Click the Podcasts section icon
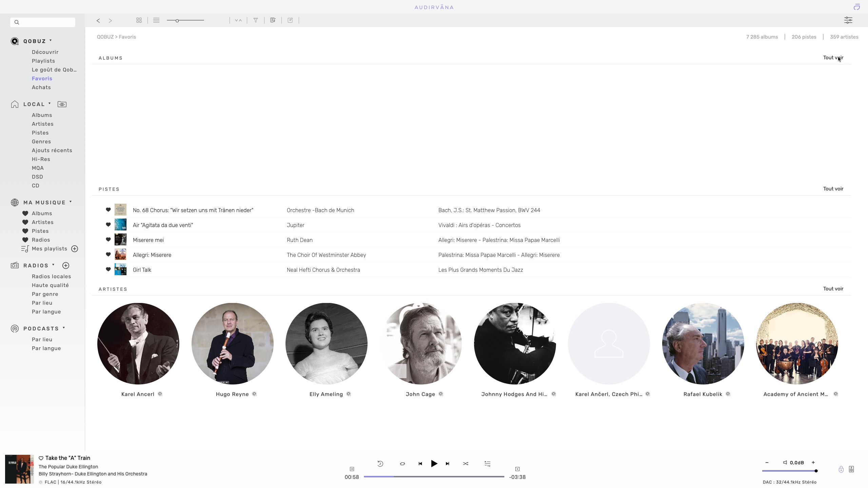The image size is (868, 488). click(x=15, y=329)
